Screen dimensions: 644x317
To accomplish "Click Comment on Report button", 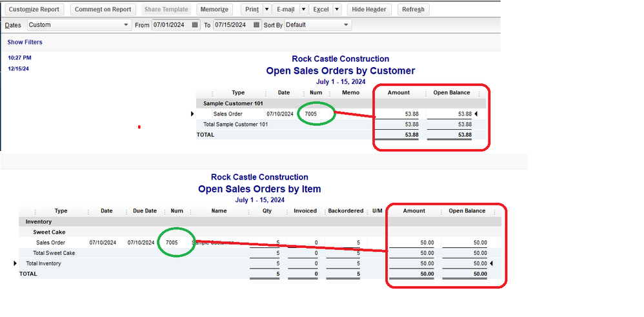I will coord(103,10).
